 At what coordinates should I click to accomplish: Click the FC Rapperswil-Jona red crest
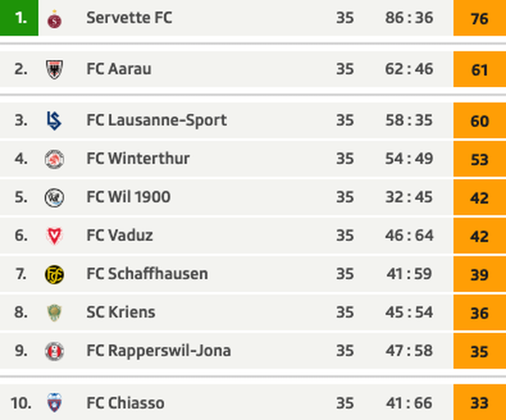coord(54,351)
